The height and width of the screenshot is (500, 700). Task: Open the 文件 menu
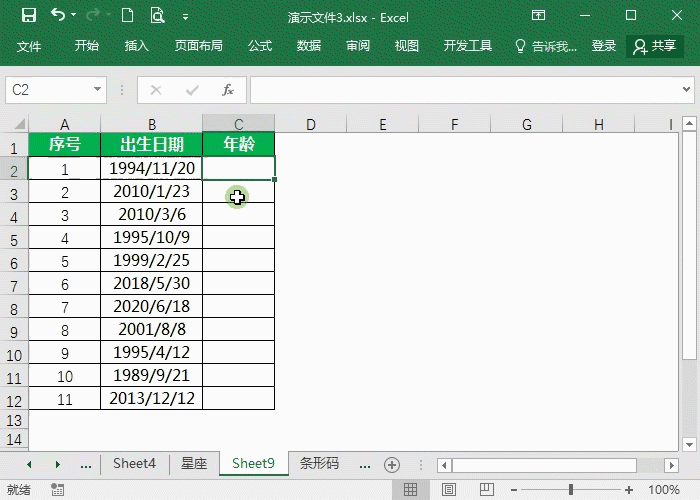click(x=29, y=46)
